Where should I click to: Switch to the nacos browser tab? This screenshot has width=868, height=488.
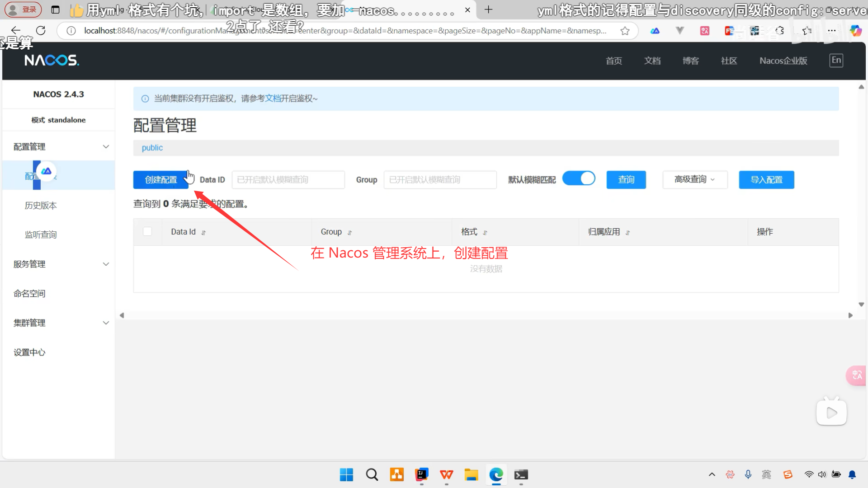point(407,10)
